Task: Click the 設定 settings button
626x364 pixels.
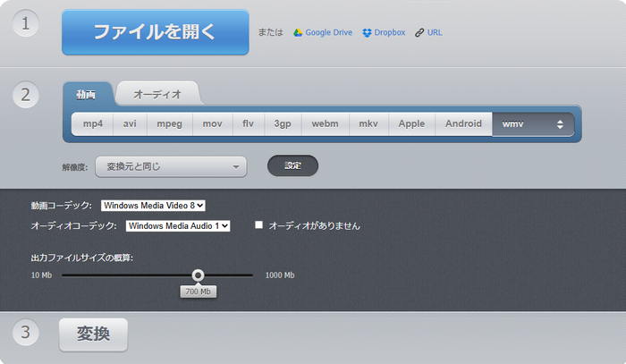Action: (292, 165)
